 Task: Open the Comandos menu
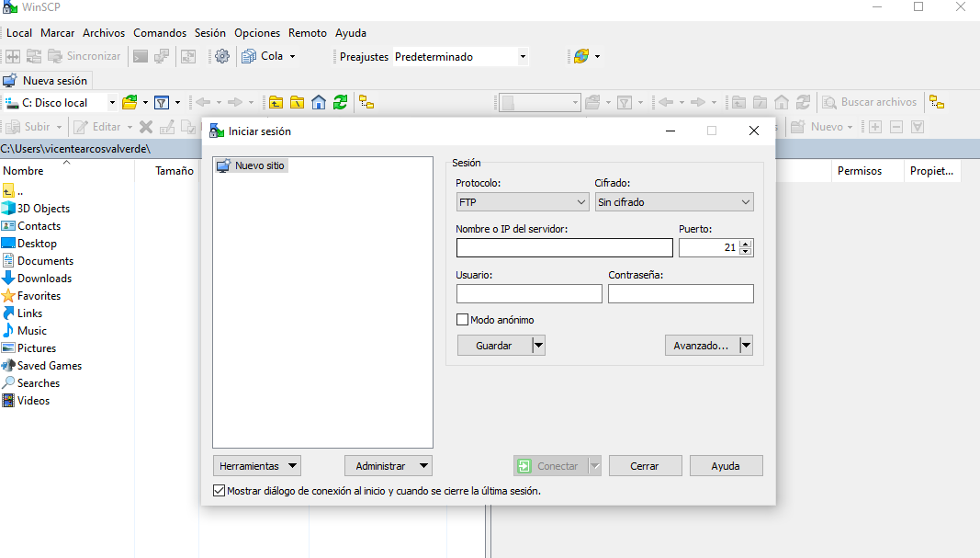coord(160,32)
